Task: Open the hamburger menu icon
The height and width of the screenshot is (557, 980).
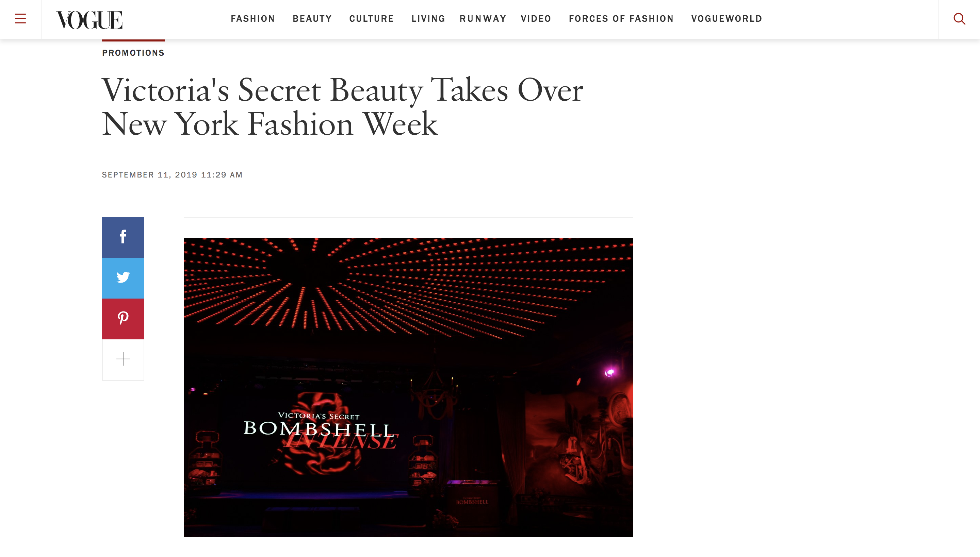Action: (x=20, y=19)
